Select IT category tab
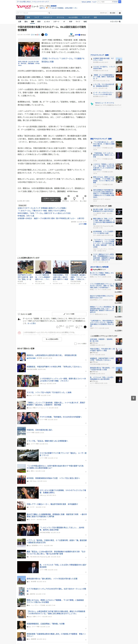 pos(64,21)
